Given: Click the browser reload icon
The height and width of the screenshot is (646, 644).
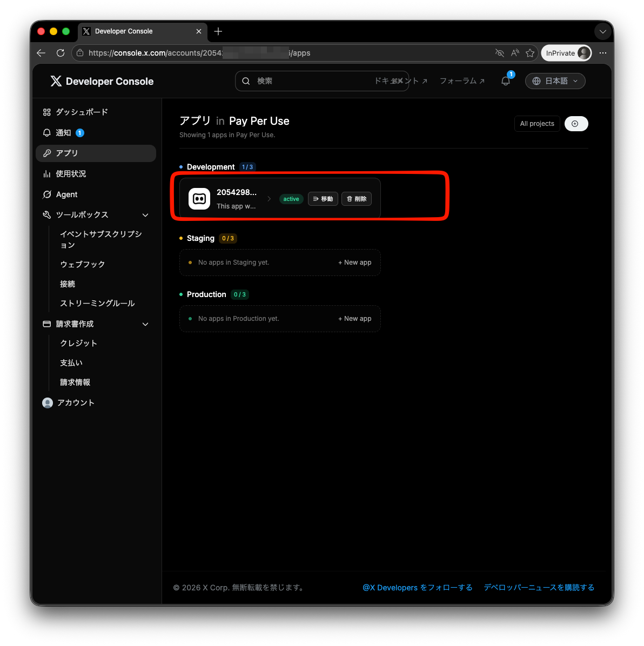Looking at the screenshot, I should click(61, 53).
